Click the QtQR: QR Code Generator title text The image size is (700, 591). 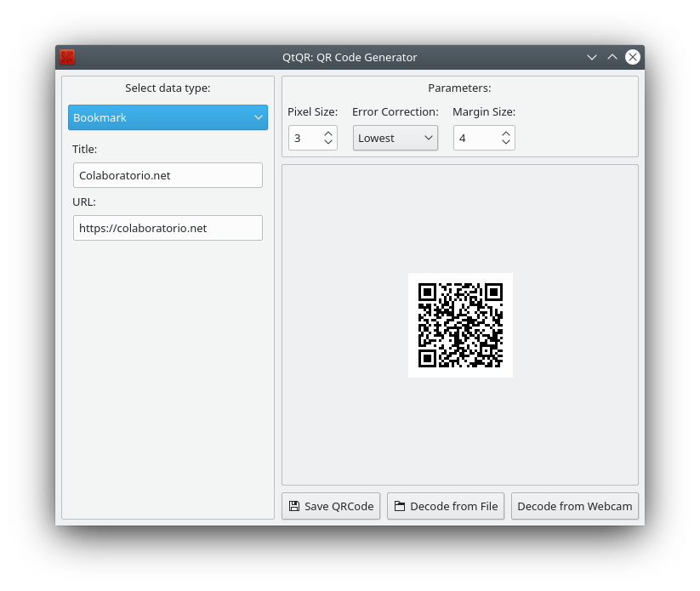coord(350,58)
